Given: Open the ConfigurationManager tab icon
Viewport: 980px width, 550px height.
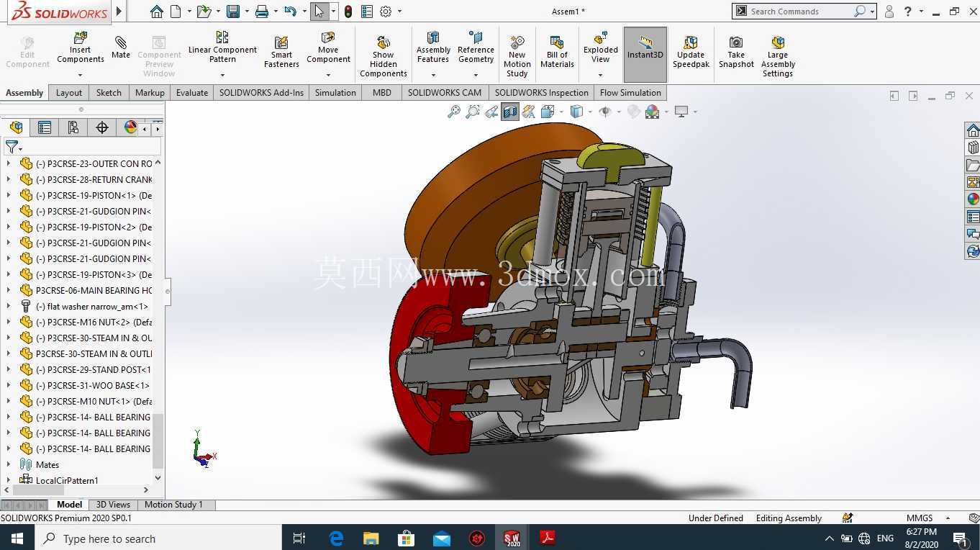Looking at the screenshot, I should pos(73,127).
